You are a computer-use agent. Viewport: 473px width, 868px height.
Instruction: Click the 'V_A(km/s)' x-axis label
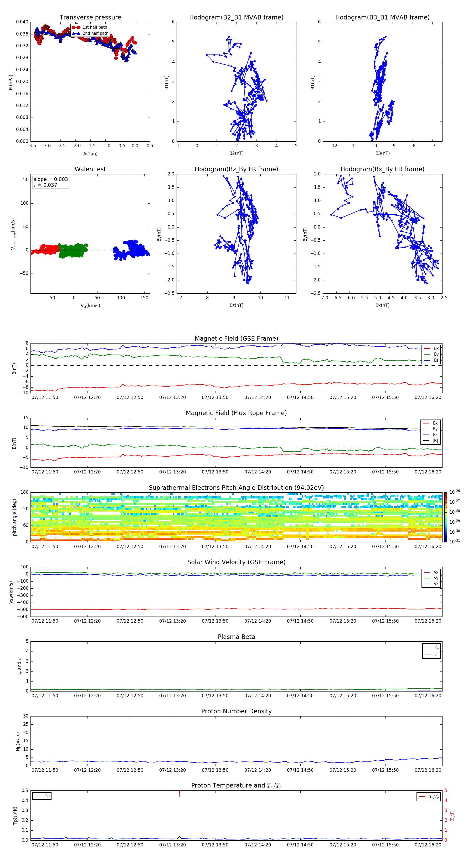tap(90, 306)
